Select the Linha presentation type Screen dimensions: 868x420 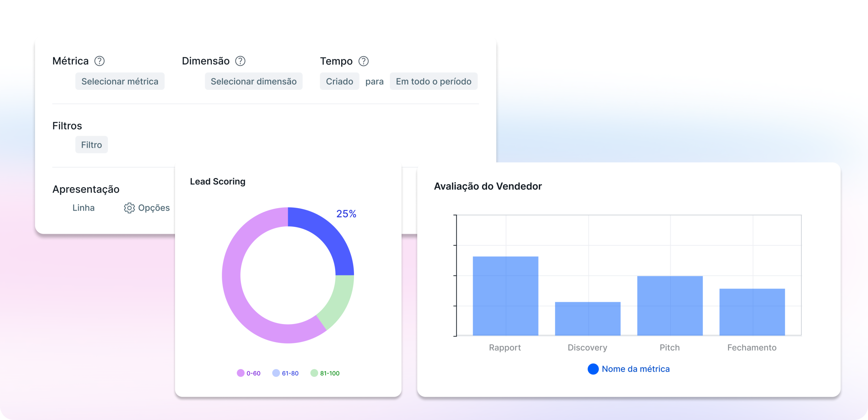(83, 208)
